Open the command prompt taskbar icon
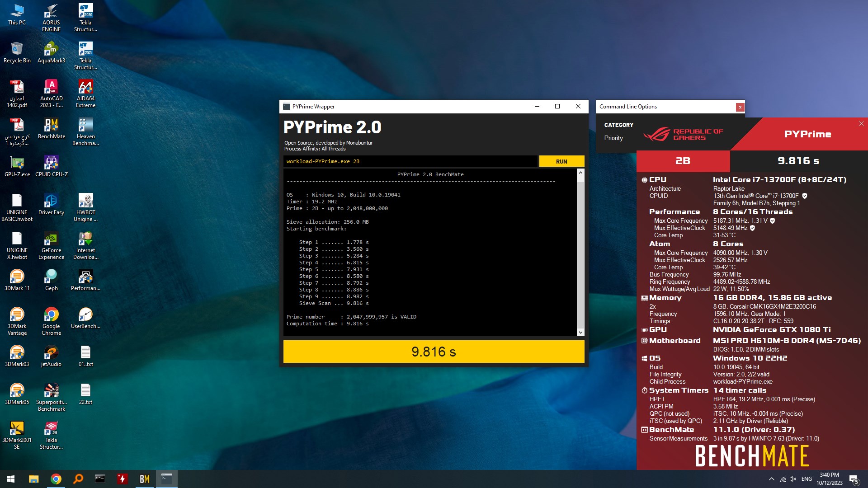 [x=100, y=479]
